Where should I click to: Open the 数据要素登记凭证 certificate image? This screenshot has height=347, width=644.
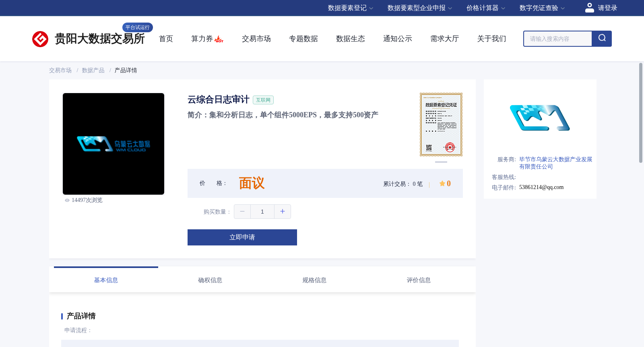tap(441, 125)
